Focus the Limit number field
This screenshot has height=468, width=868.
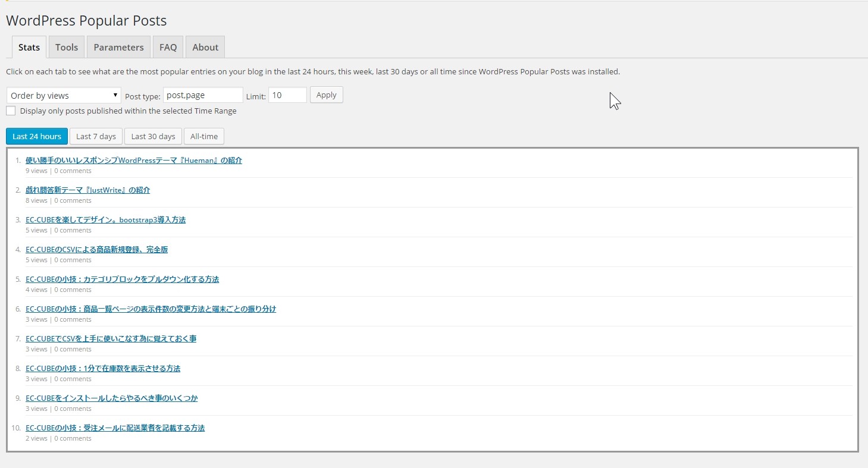coord(287,95)
